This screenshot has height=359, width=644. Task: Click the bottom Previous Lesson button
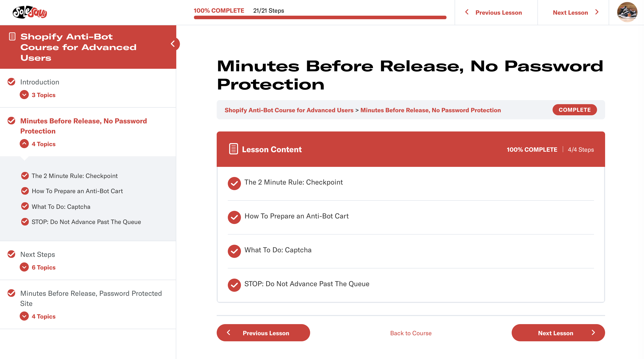coord(263,333)
